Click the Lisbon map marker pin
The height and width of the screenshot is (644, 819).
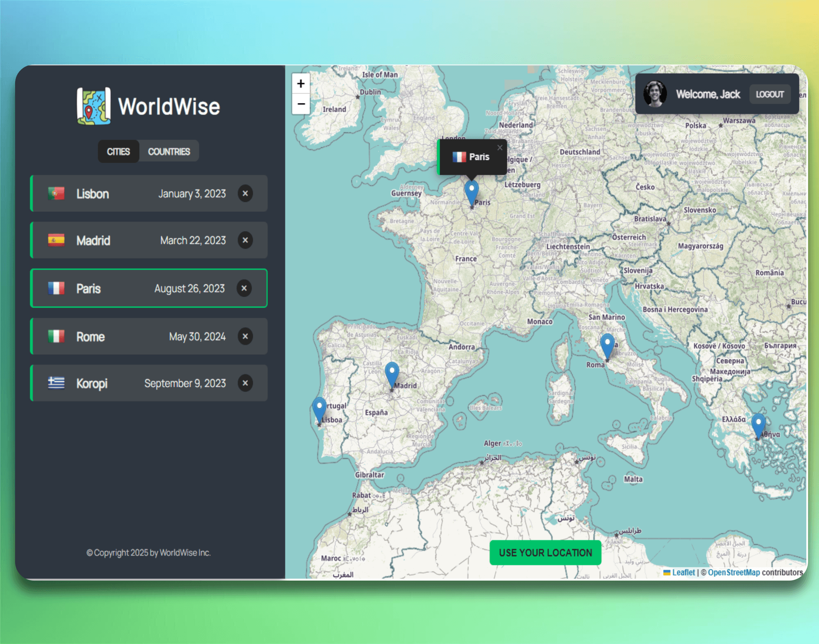pos(319,410)
